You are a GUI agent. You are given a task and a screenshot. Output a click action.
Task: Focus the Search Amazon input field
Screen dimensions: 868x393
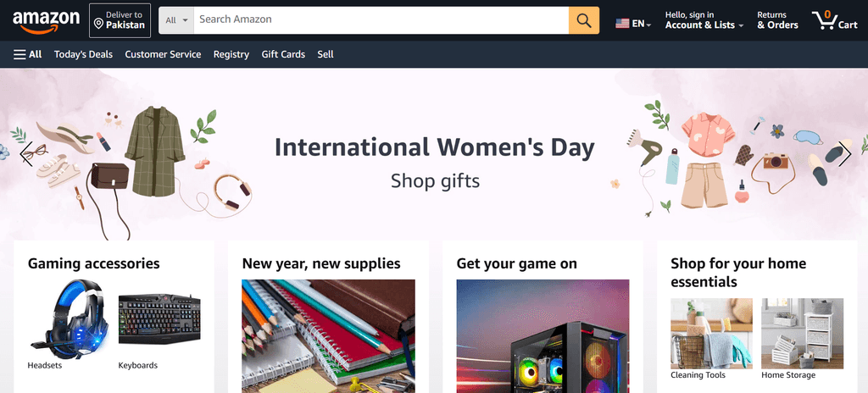pos(381,20)
